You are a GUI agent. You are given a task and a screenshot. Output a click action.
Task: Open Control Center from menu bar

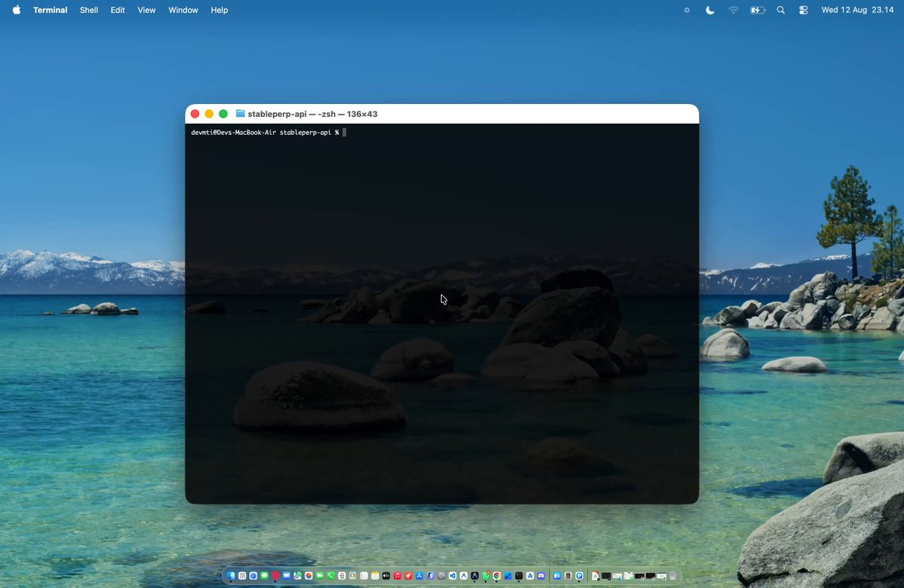point(803,10)
